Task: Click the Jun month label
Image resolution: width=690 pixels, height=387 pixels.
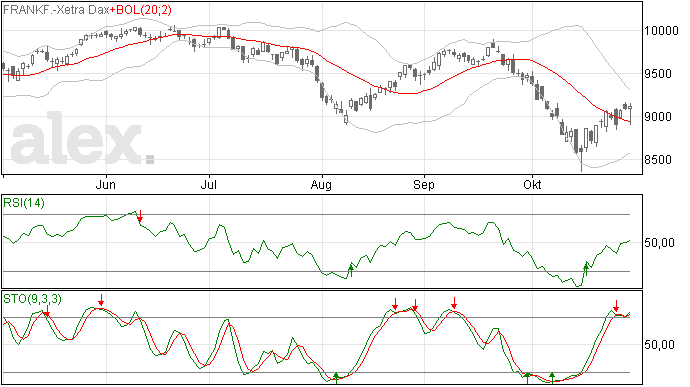Action: click(x=106, y=184)
